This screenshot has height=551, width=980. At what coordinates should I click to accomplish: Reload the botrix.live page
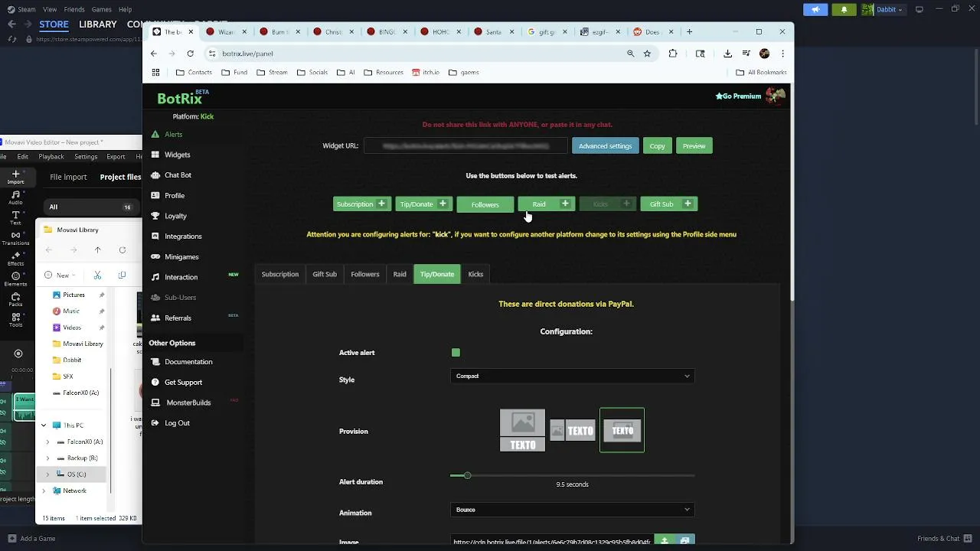190,54
